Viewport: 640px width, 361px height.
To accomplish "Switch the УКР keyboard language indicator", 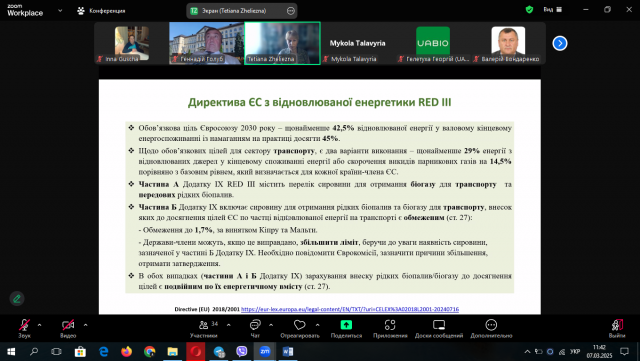I will (575, 351).
